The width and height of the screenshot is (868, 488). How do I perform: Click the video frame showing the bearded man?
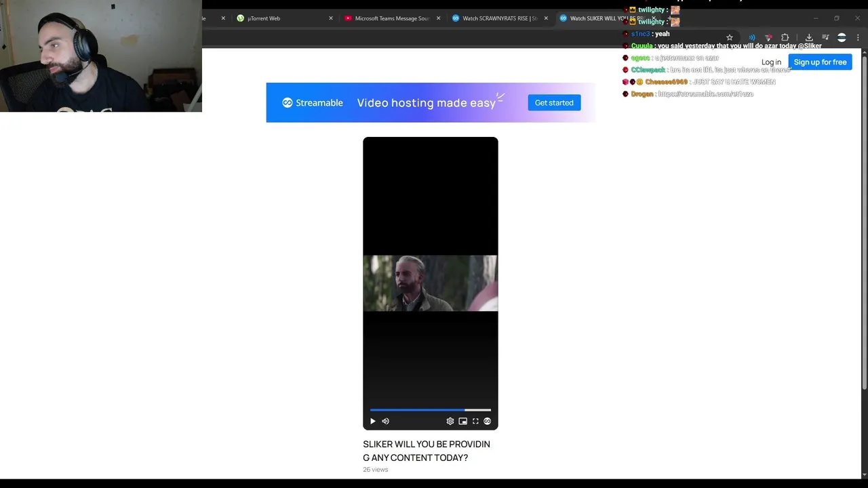tap(430, 283)
